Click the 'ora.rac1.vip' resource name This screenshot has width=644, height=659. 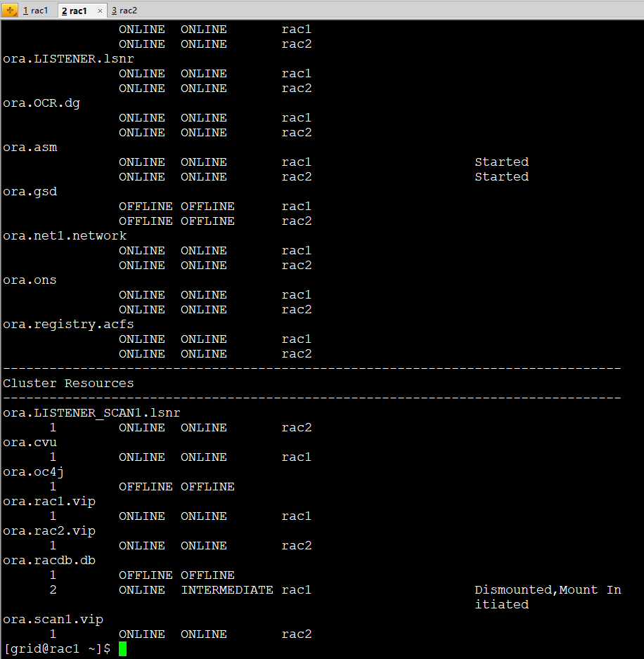(x=49, y=502)
